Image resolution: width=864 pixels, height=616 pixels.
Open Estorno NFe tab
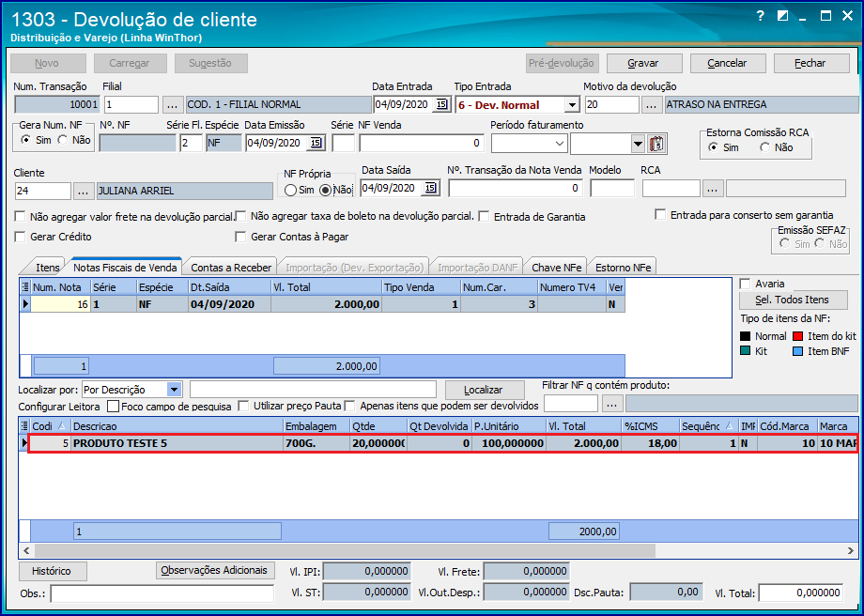click(624, 268)
